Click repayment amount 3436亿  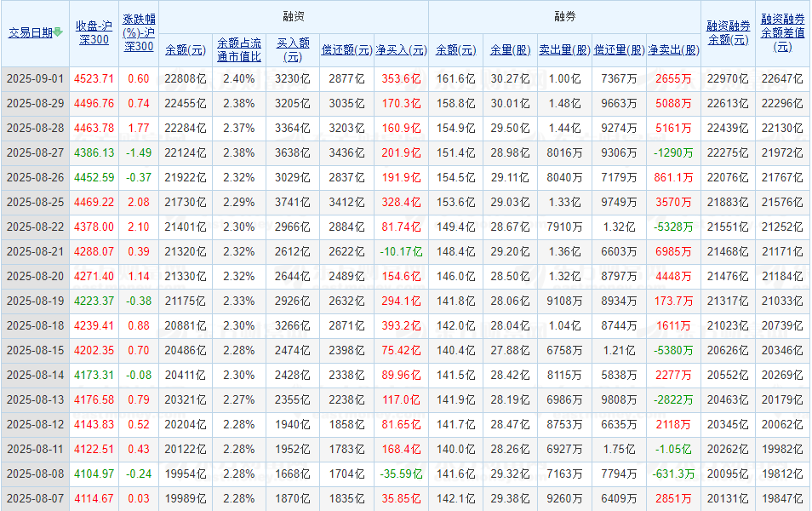tap(347, 153)
